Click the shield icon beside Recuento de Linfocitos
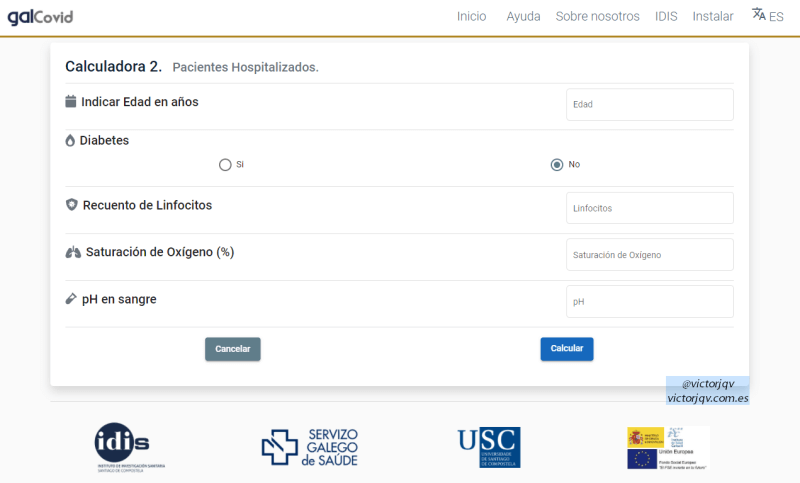Screen dimensions: 800x483 point(71,205)
